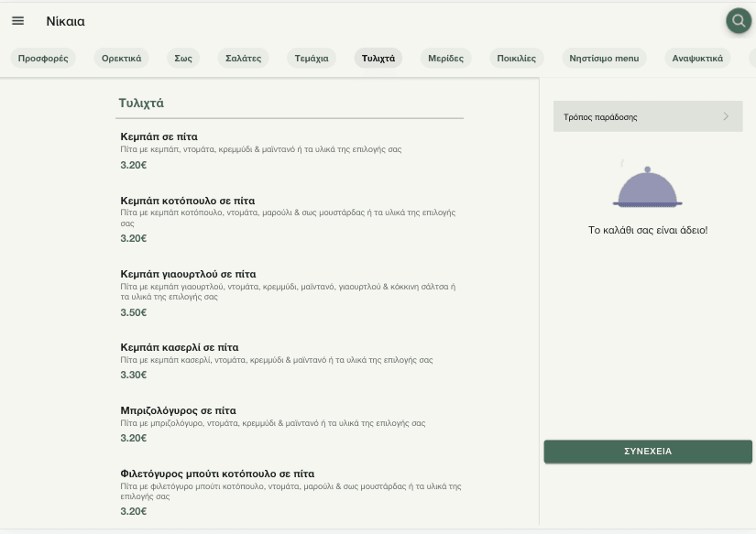Click the Κεμπάπ γιαουρτλού description text
Viewport: 756px width, 534px height.
[288, 291]
